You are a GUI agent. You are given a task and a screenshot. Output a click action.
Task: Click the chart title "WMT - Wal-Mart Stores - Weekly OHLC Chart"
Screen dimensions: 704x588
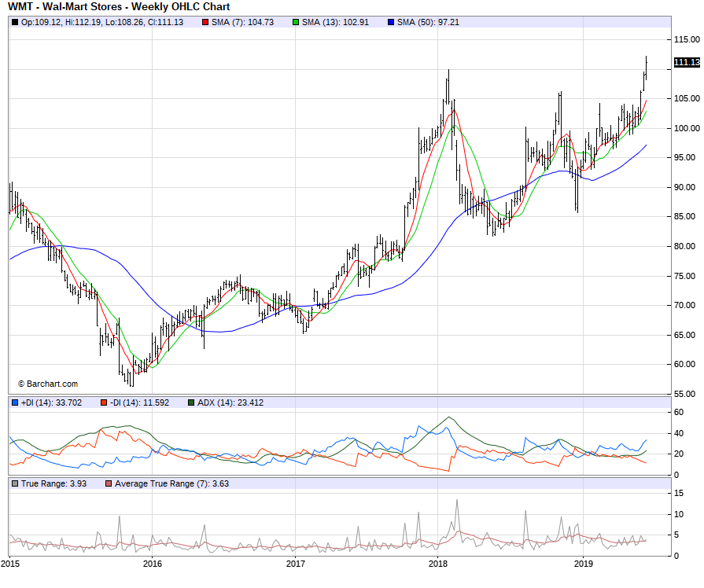coord(119,7)
